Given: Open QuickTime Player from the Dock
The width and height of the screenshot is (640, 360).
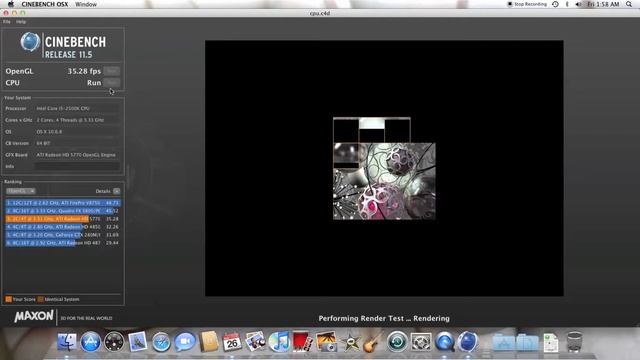Looking at the screenshot, I should 444,342.
